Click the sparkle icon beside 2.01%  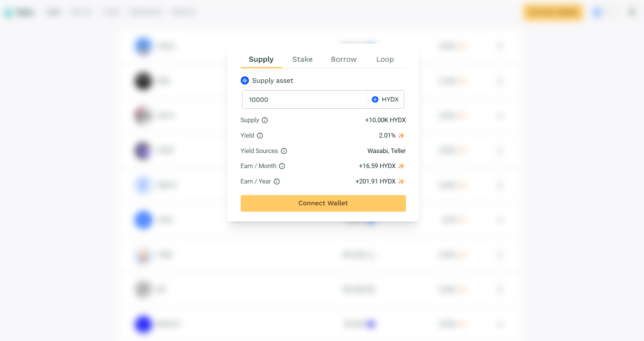coord(401,135)
